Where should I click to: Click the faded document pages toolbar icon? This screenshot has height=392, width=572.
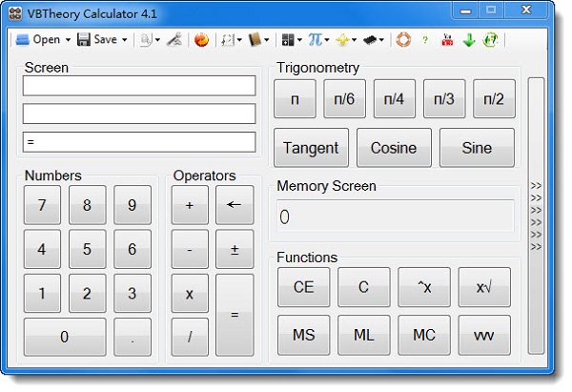(x=146, y=40)
